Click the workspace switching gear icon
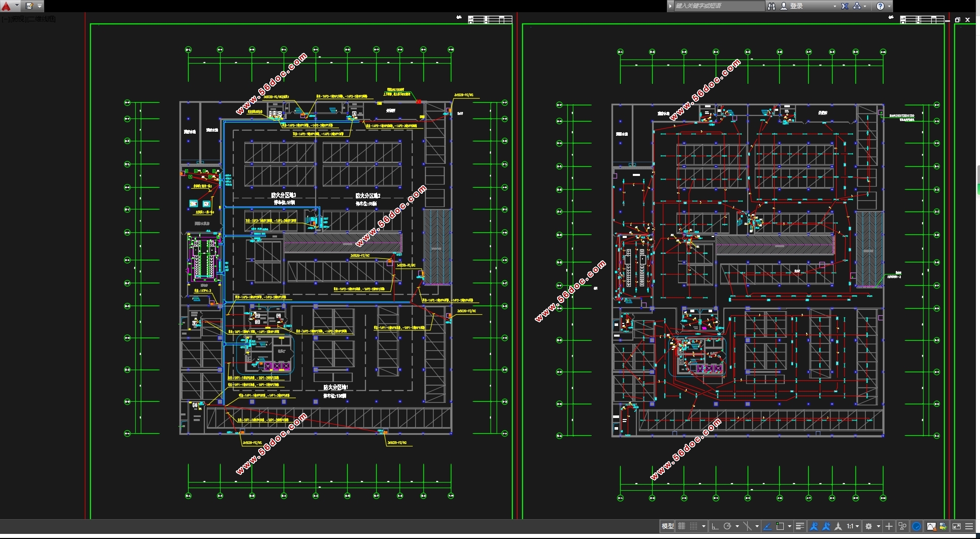Image resolution: width=980 pixels, height=539 pixels. (x=869, y=526)
